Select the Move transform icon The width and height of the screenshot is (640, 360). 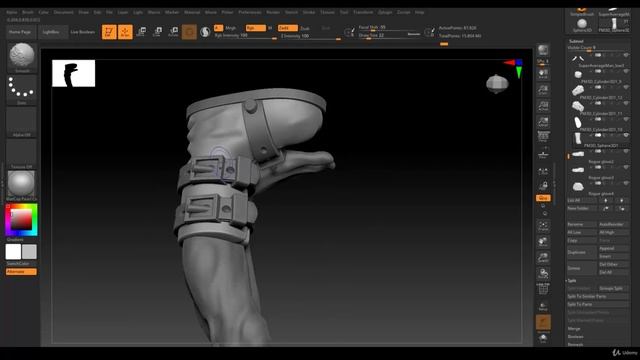pyautogui.click(x=142, y=32)
